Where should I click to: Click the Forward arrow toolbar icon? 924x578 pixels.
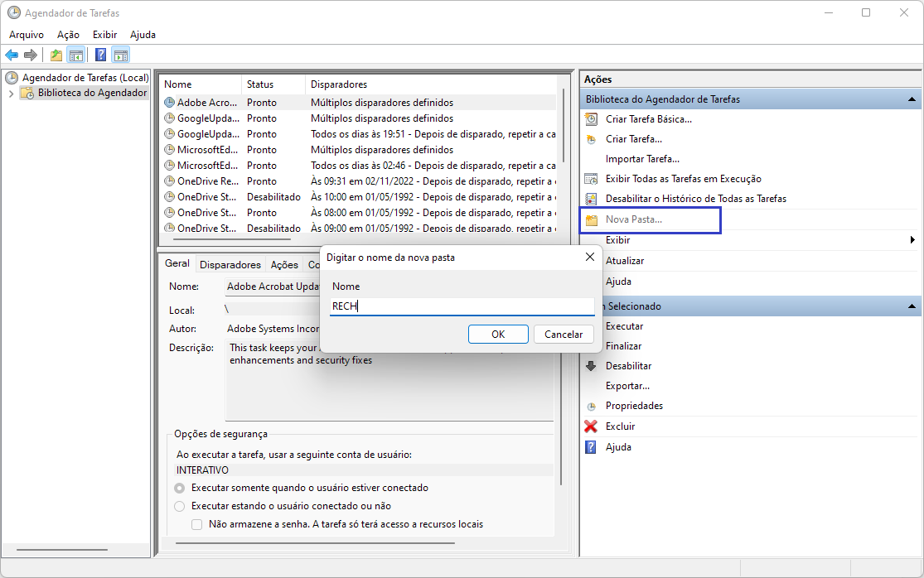(31, 55)
